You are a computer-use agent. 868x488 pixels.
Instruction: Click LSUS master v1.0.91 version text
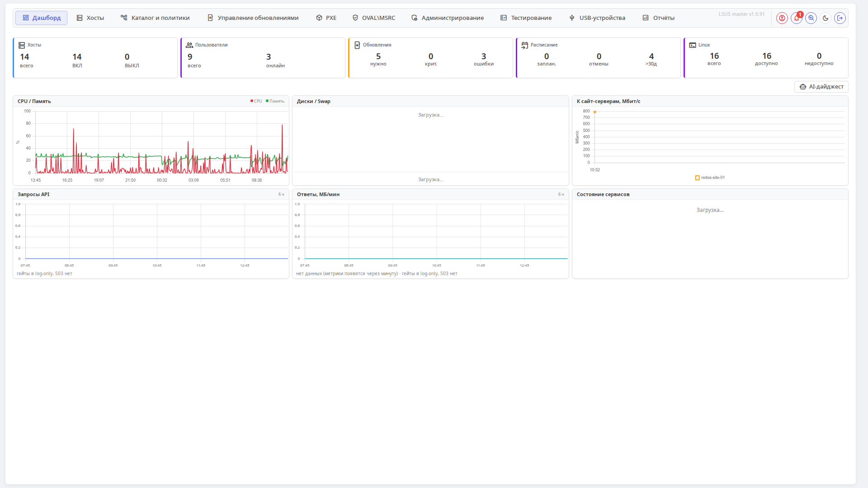(x=742, y=14)
